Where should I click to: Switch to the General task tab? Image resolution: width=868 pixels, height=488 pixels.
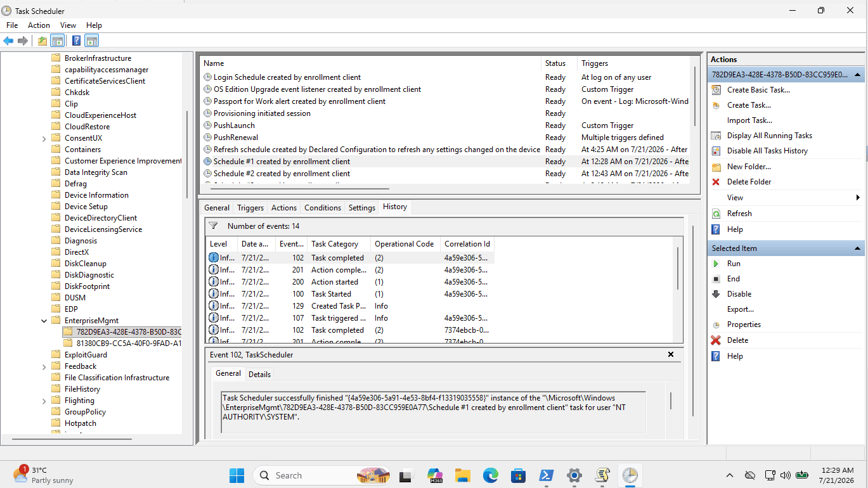tap(217, 208)
